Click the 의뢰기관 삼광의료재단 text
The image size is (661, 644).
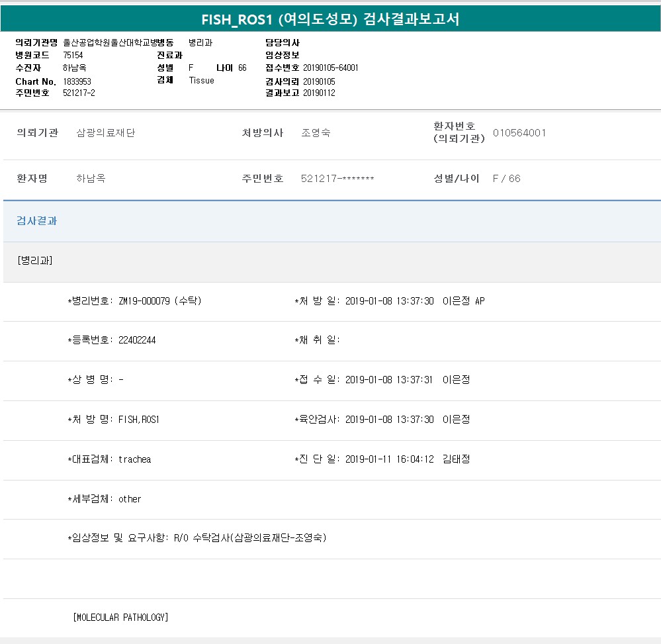click(x=106, y=133)
